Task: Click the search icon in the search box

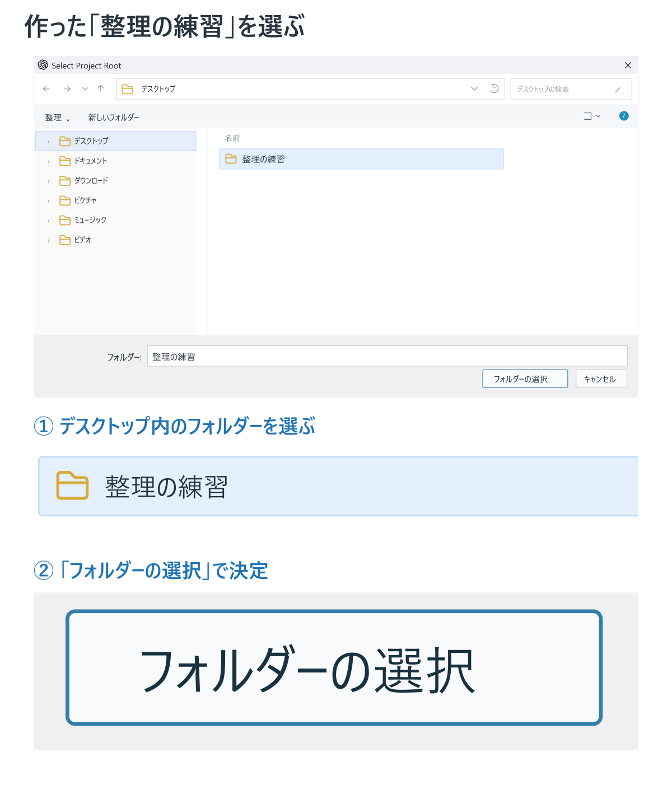Action: click(618, 90)
